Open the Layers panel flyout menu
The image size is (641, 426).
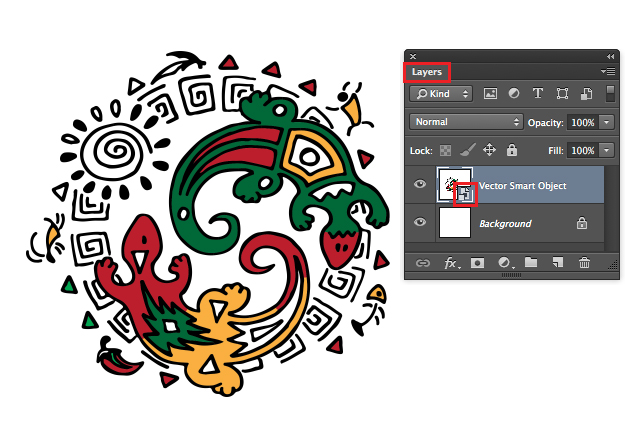click(x=607, y=73)
